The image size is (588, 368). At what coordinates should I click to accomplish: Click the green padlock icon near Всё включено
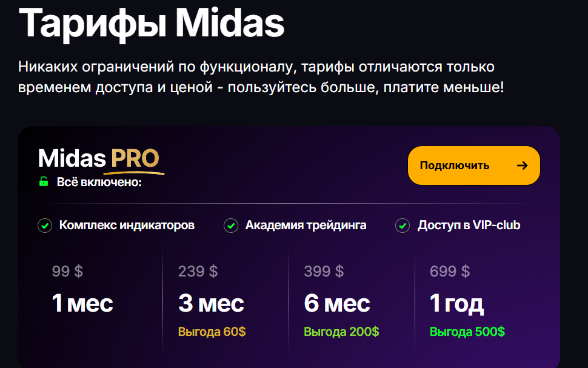(x=43, y=179)
